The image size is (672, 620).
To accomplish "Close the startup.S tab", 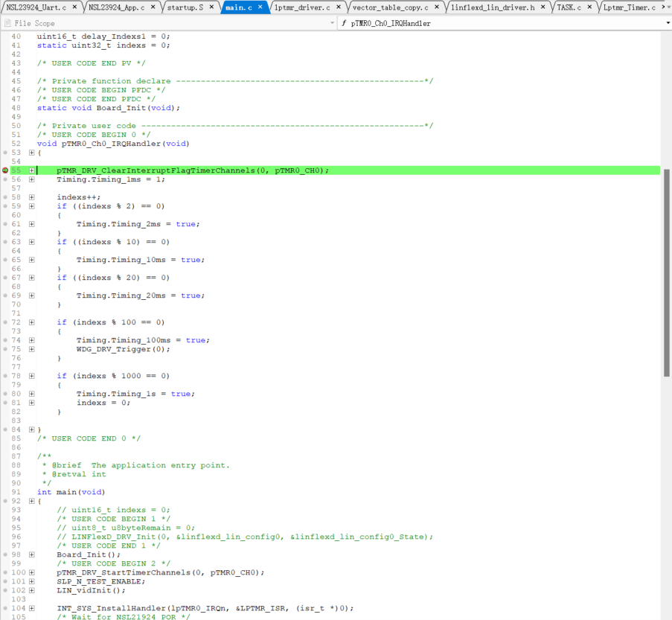I will point(212,7).
